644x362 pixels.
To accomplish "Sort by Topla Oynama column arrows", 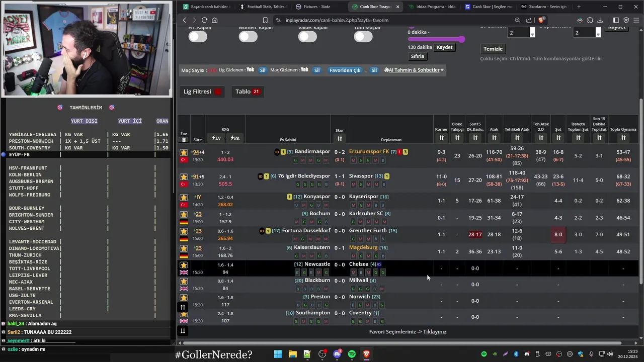I will 623,138.
